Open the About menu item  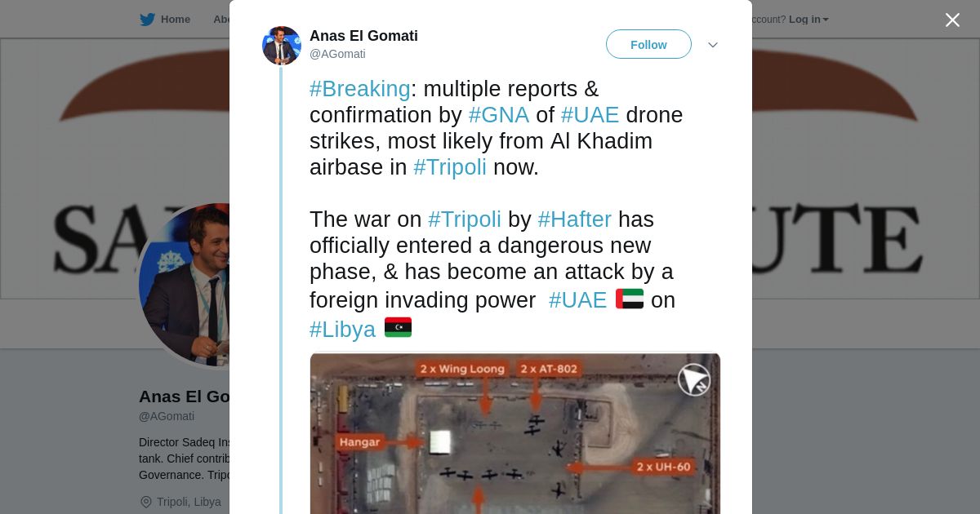pos(222,20)
